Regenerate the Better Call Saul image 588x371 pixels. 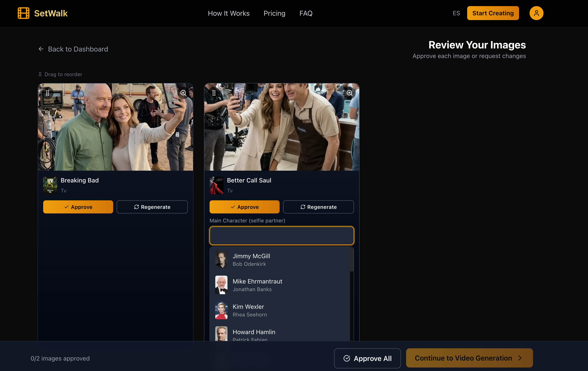pos(318,207)
